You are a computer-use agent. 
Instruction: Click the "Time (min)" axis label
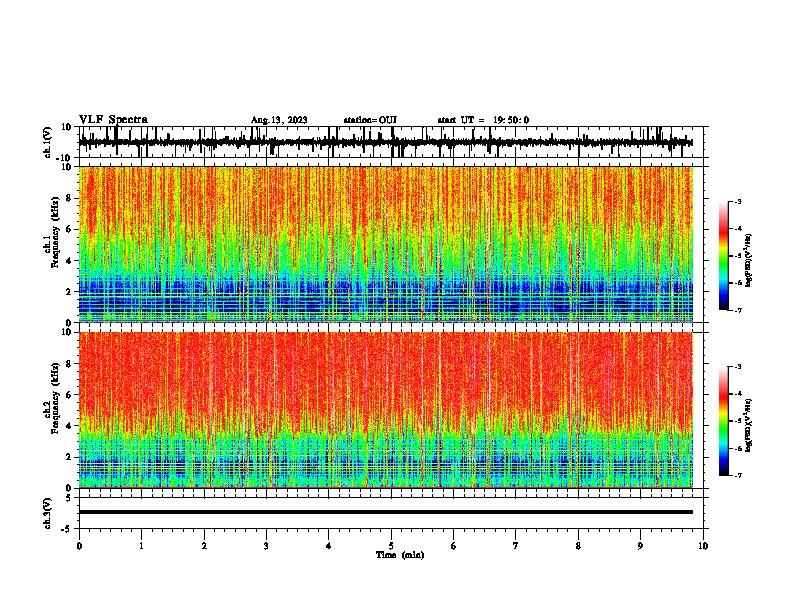(400, 555)
